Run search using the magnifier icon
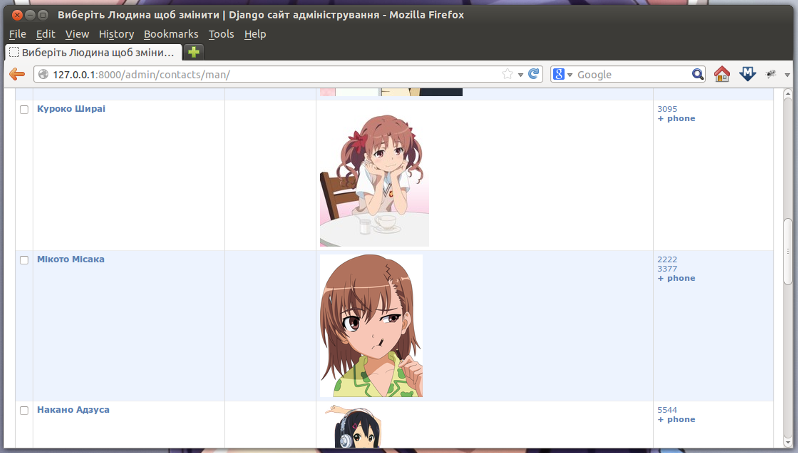 coord(698,74)
